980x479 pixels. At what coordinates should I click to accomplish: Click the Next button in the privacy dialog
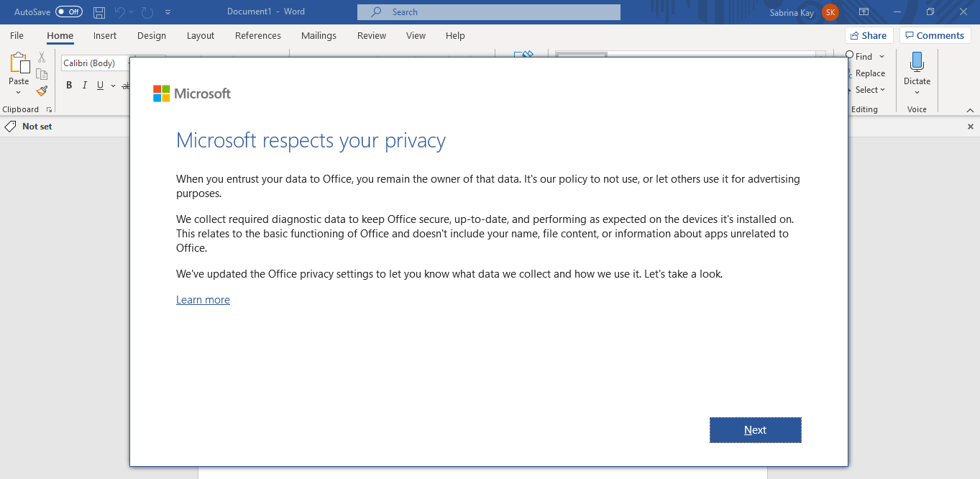point(755,429)
